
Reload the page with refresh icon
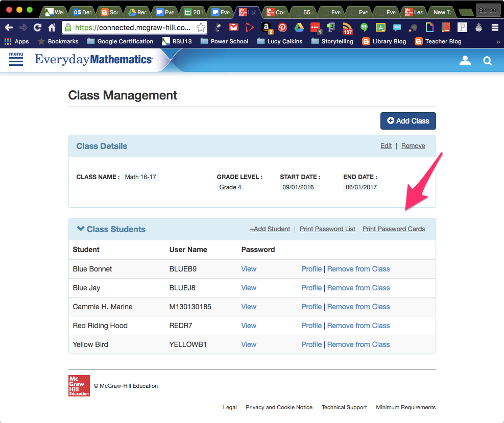[37, 28]
